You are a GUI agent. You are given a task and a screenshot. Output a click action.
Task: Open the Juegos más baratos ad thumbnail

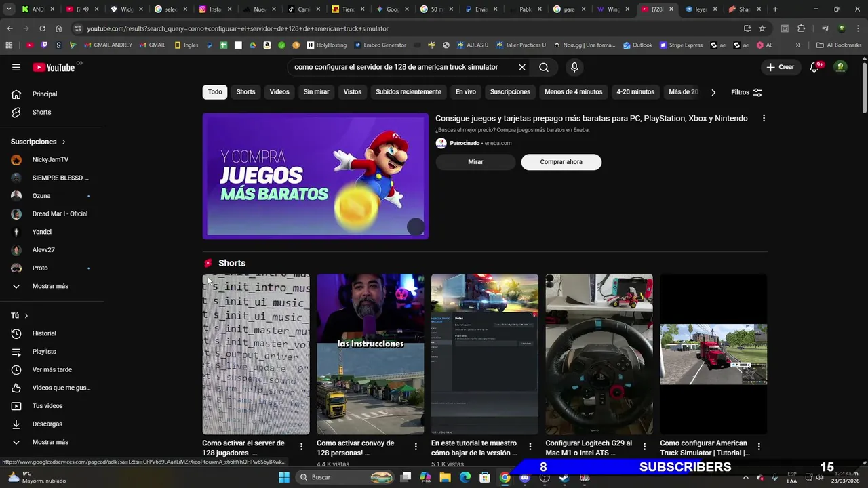pos(315,176)
